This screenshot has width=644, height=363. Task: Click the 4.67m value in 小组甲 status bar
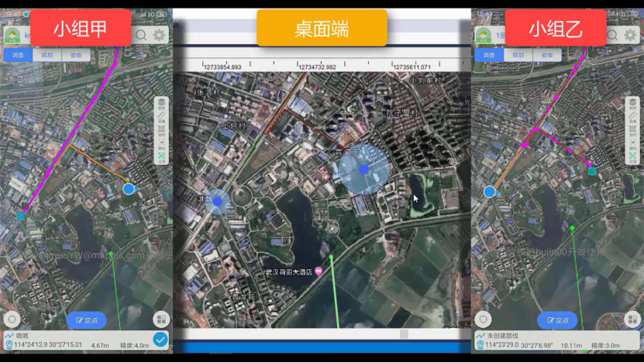pos(100,345)
